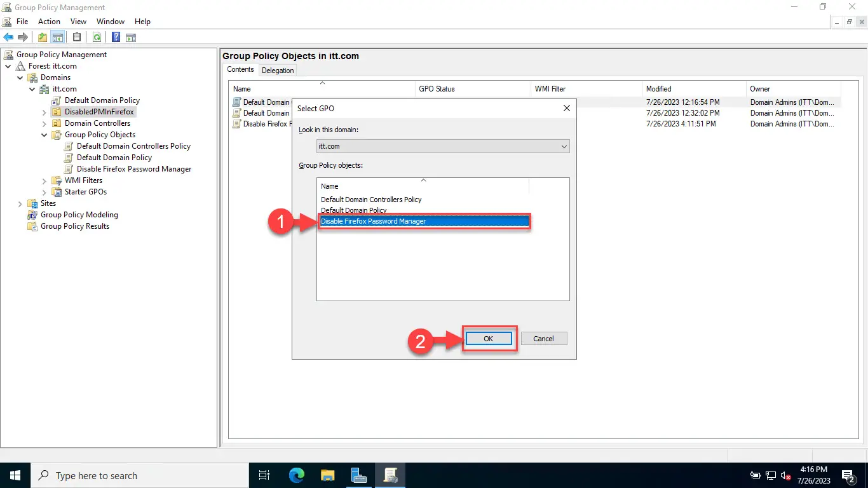Click the blue Help question mark icon
Viewport: 868px width, 488px height.
tap(116, 37)
